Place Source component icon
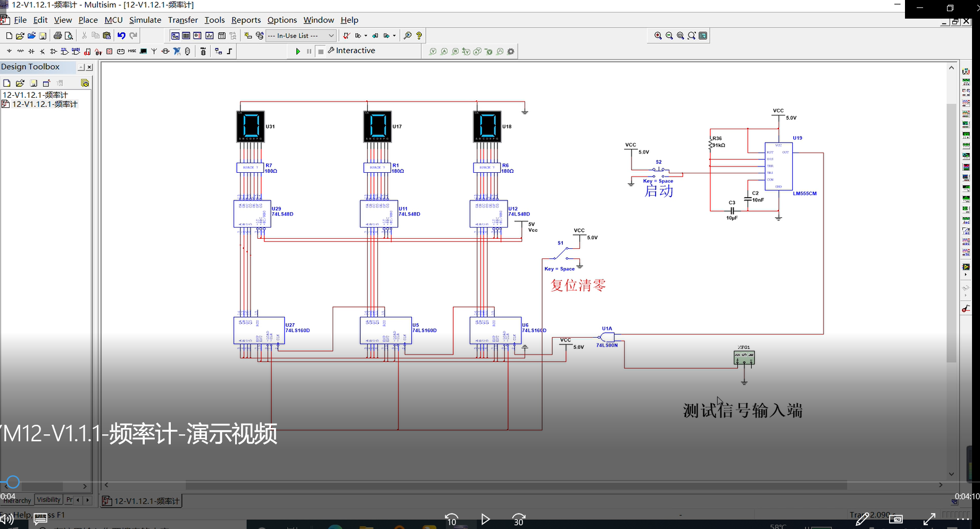 (9, 51)
